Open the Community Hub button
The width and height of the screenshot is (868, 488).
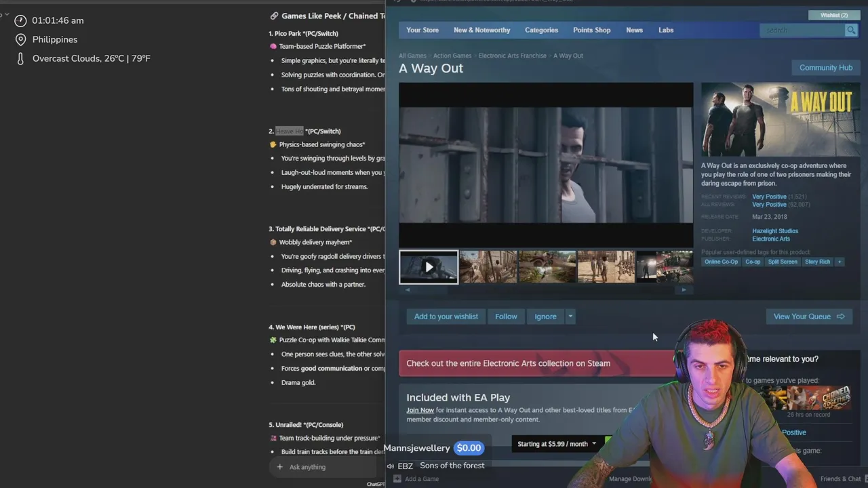pyautogui.click(x=825, y=68)
